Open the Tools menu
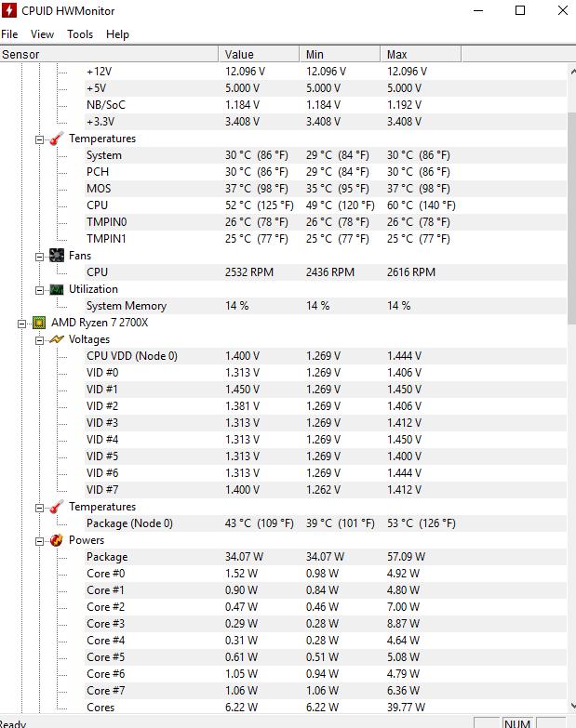 [80, 34]
